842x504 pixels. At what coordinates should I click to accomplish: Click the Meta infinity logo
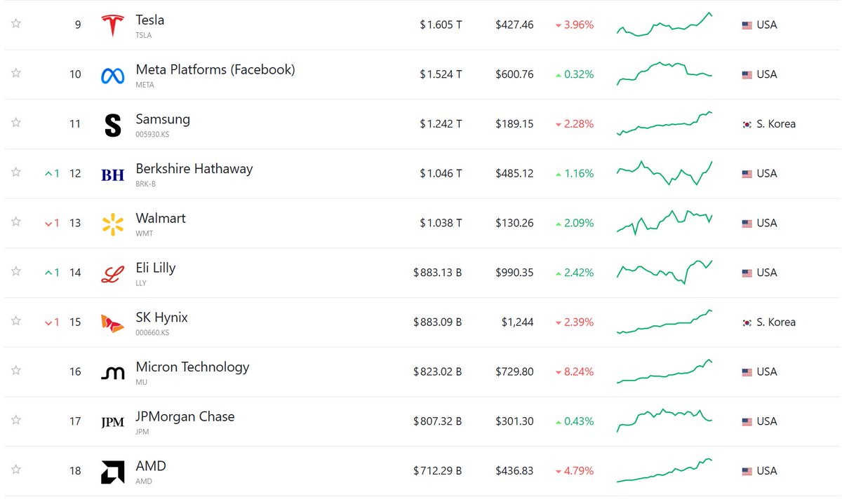(x=112, y=76)
